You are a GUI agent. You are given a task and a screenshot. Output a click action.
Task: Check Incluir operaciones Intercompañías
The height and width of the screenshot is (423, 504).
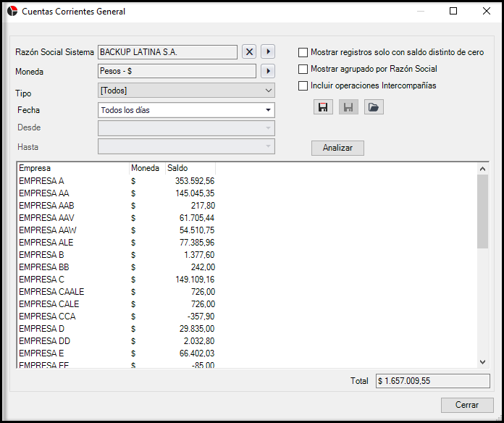303,85
